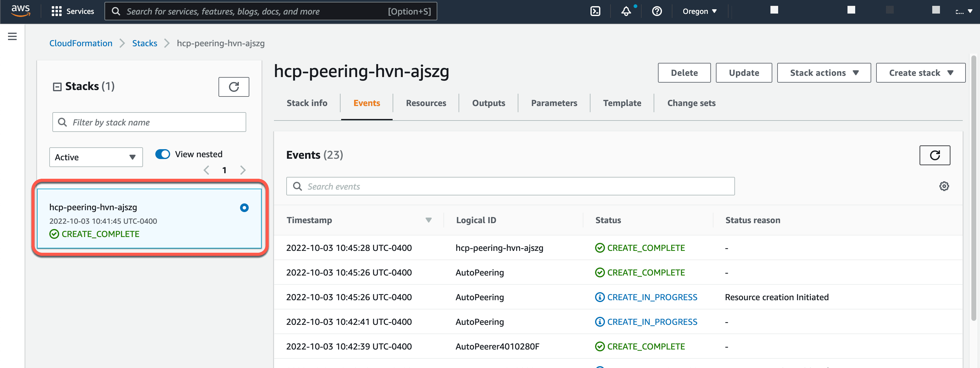Open the help question-mark icon

[x=657, y=11]
